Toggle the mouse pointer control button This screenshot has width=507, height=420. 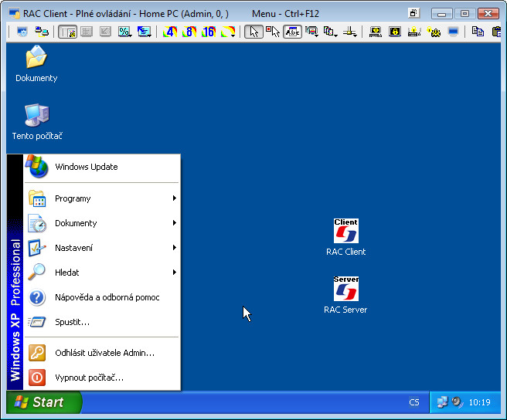pos(253,32)
